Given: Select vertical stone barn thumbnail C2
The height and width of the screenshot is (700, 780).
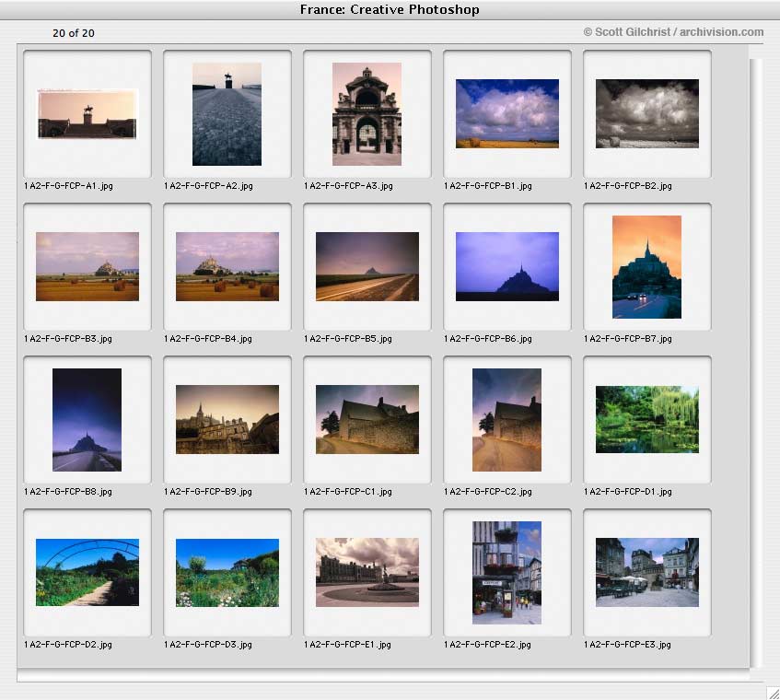Looking at the screenshot, I should click(506, 420).
